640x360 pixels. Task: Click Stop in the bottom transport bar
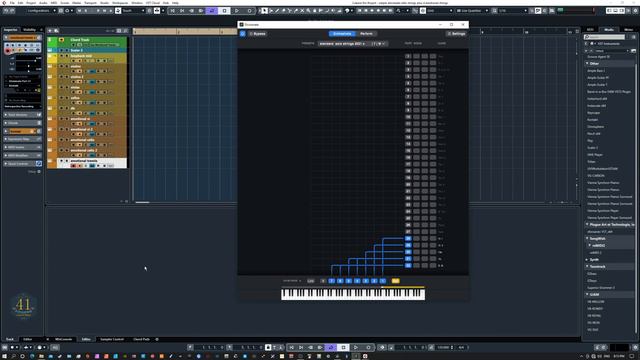point(344,347)
